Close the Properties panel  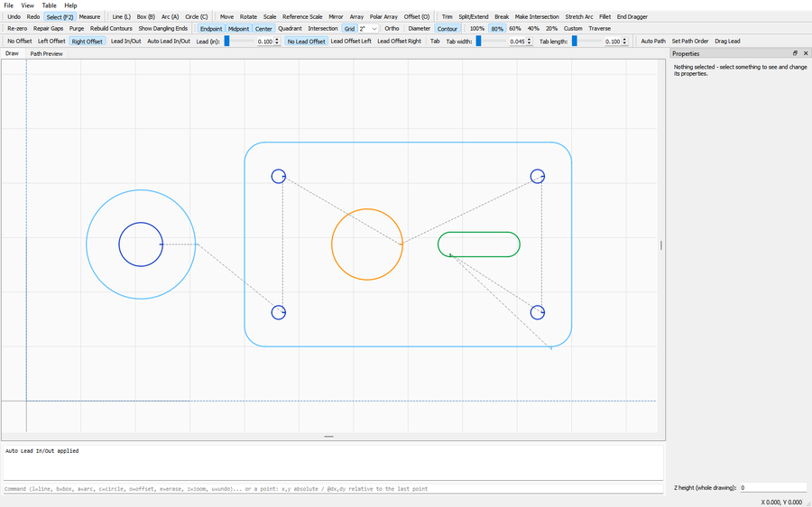tap(806, 53)
